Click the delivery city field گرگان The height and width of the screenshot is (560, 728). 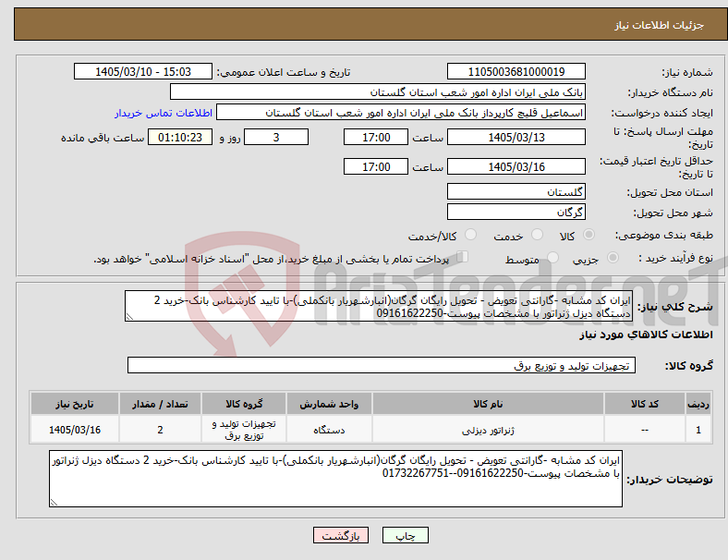pyautogui.click(x=516, y=212)
